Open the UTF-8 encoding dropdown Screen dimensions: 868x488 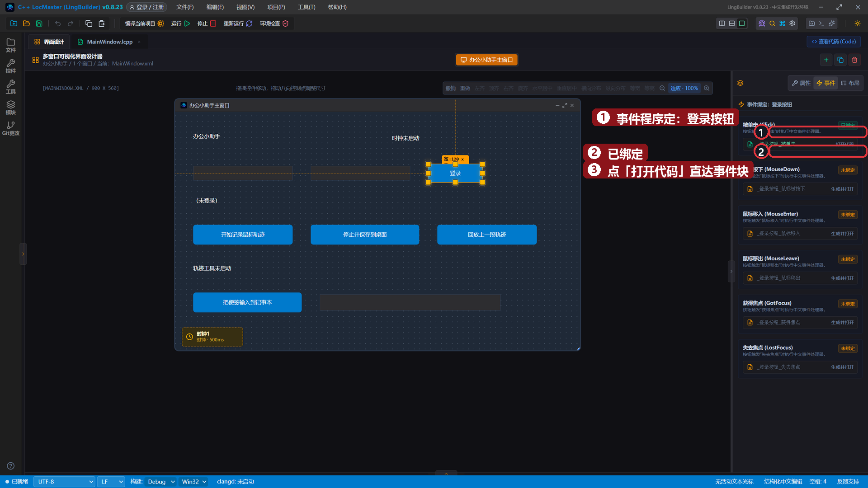click(x=64, y=482)
